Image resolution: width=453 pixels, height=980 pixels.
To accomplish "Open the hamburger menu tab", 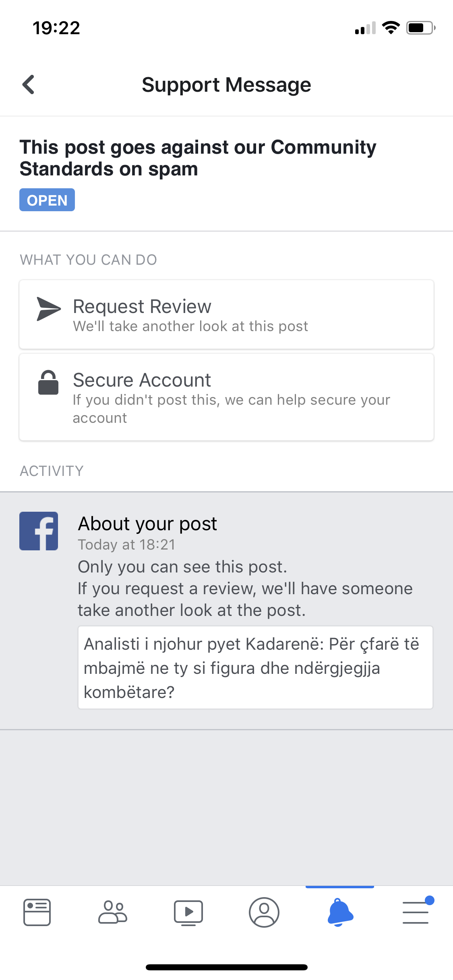I will click(416, 912).
